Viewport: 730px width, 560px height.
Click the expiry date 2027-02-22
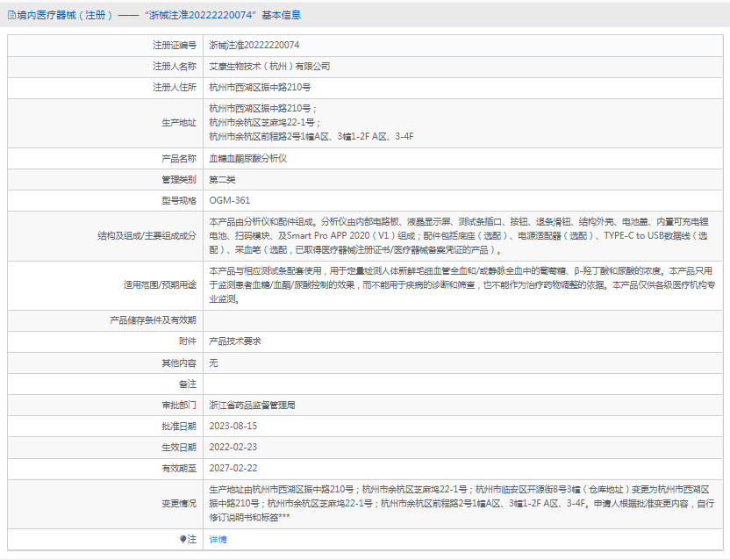tap(233, 468)
